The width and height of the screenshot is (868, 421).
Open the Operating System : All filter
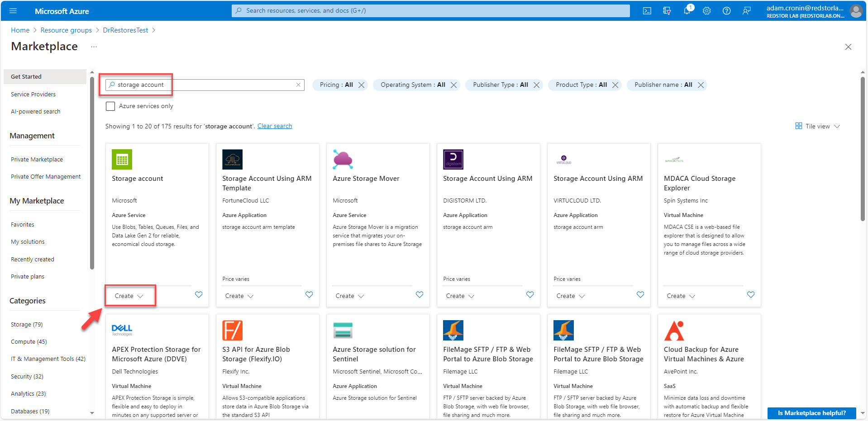click(413, 85)
